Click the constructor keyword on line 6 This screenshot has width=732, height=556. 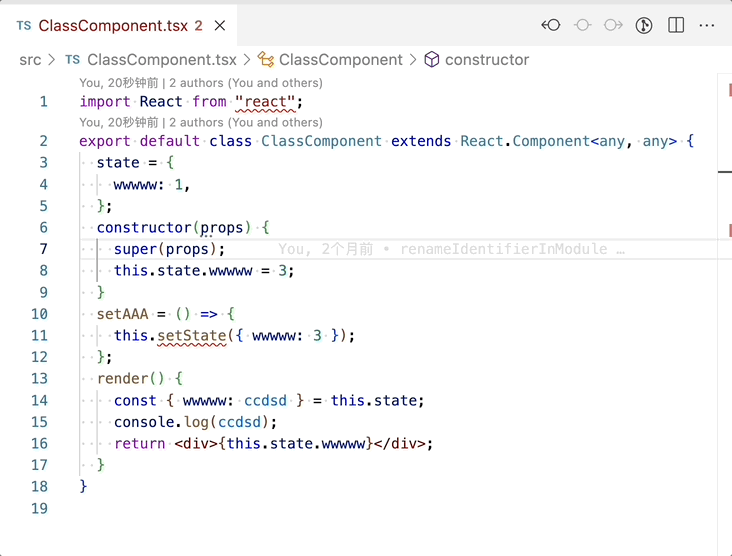pyautogui.click(x=144, y=227)
